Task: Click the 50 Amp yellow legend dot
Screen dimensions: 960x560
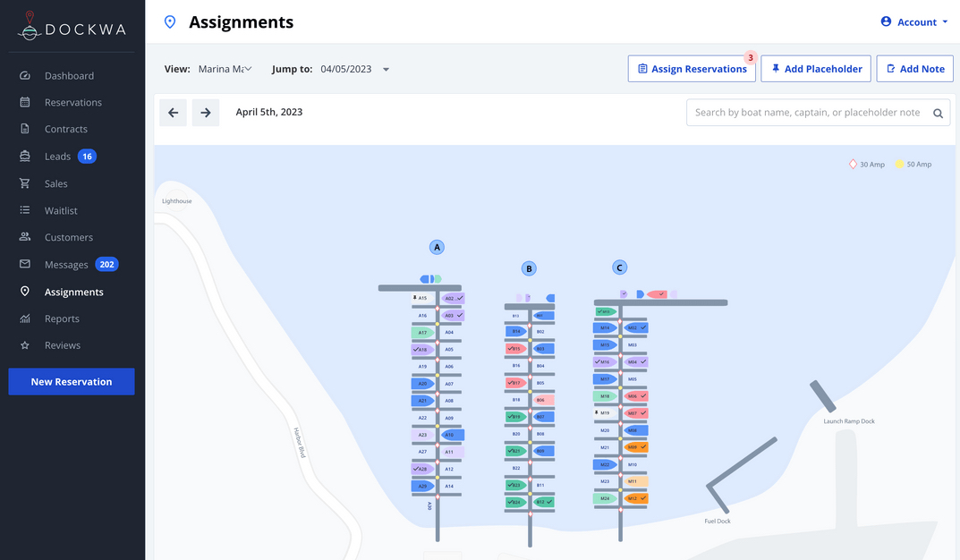Action: (x=899, y=164)
